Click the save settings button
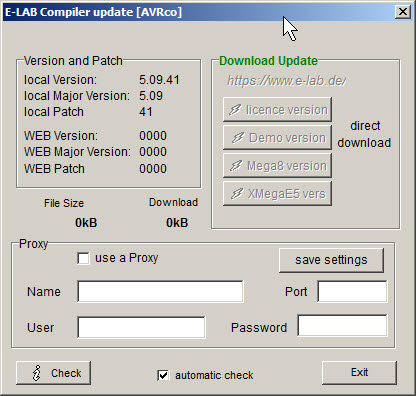416x396 pixels. pos(331,260)
